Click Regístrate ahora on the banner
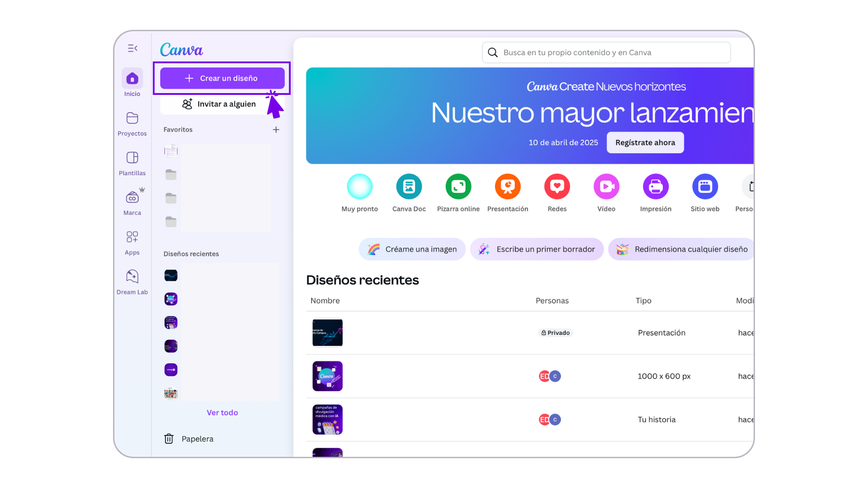 [x=645, y=143]
